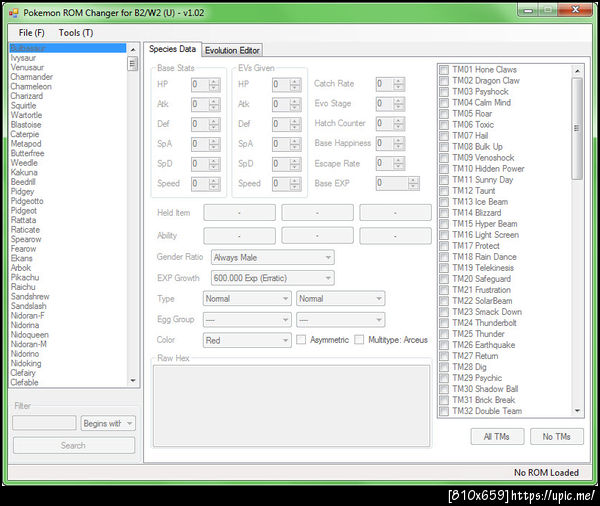Click the Base Happiness spinner
The height and width of the screenshot is (506, 600).
click(x=390, y=144)
